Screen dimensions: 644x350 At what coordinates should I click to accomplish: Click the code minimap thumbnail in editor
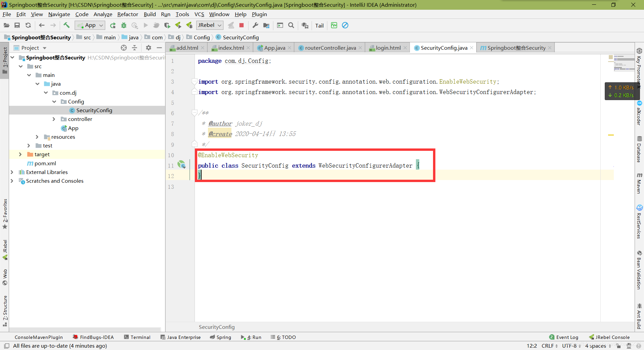621,63
